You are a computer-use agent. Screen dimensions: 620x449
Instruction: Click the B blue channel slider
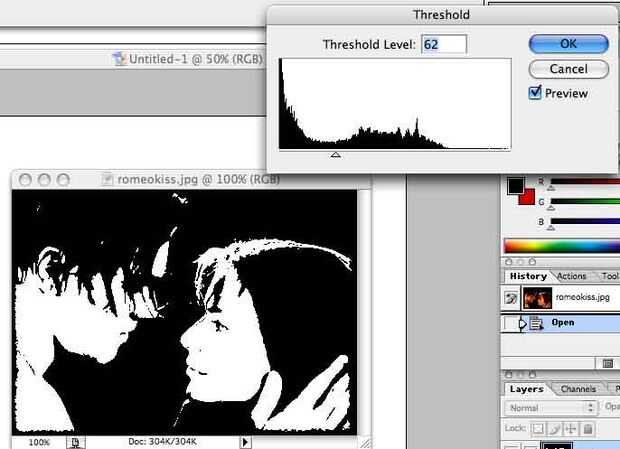[x=585, y=221]
